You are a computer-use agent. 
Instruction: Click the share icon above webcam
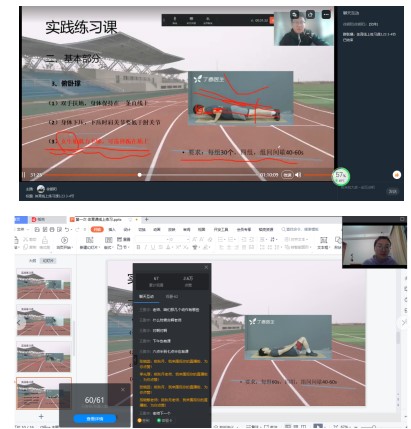pyautogui.click(x=310, y=15)
